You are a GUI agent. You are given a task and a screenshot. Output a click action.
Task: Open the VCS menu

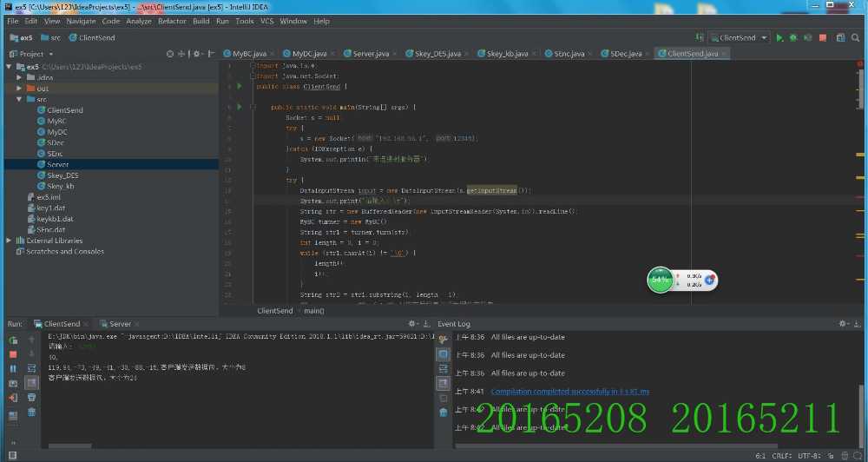266,21
